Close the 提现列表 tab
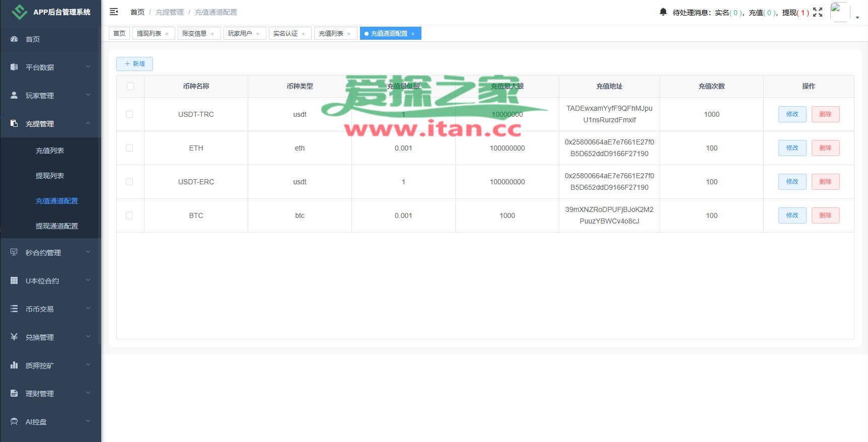The width and height of the screenshot is (868, 442). click(x=167, y=34)
